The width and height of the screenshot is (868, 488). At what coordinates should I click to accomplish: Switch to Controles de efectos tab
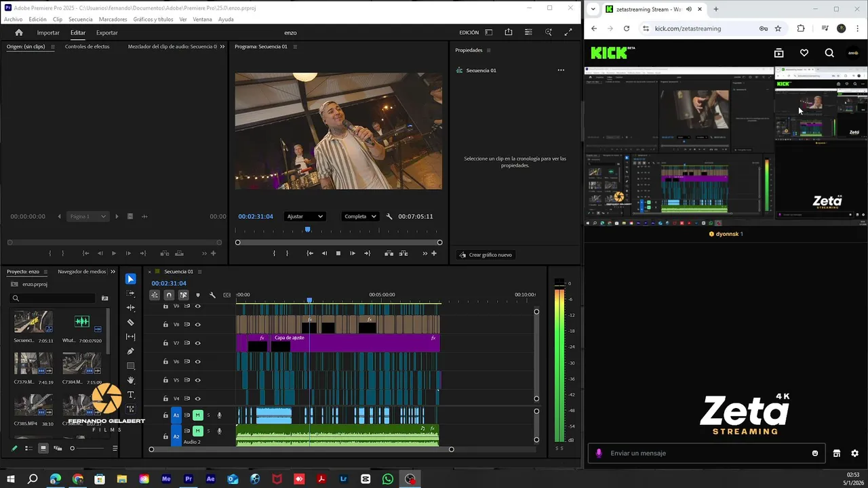click(x=87, y=47)
